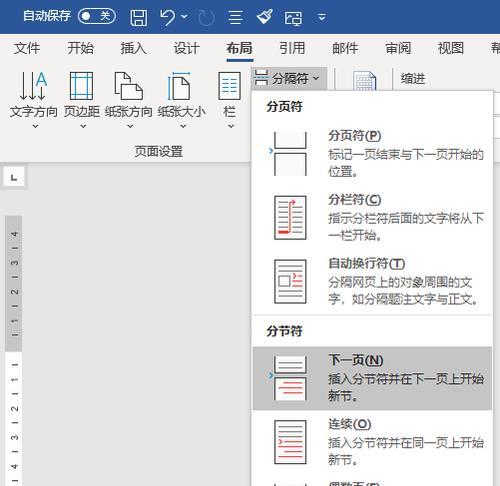The width and height of the screenshot is (500, 486).
Task: Toggle the AutoSave (自动保存) switch
Action: pos(97,16)
